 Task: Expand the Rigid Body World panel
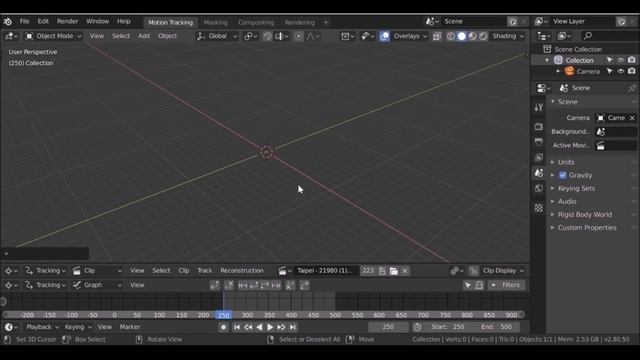[x=584, y=215]
